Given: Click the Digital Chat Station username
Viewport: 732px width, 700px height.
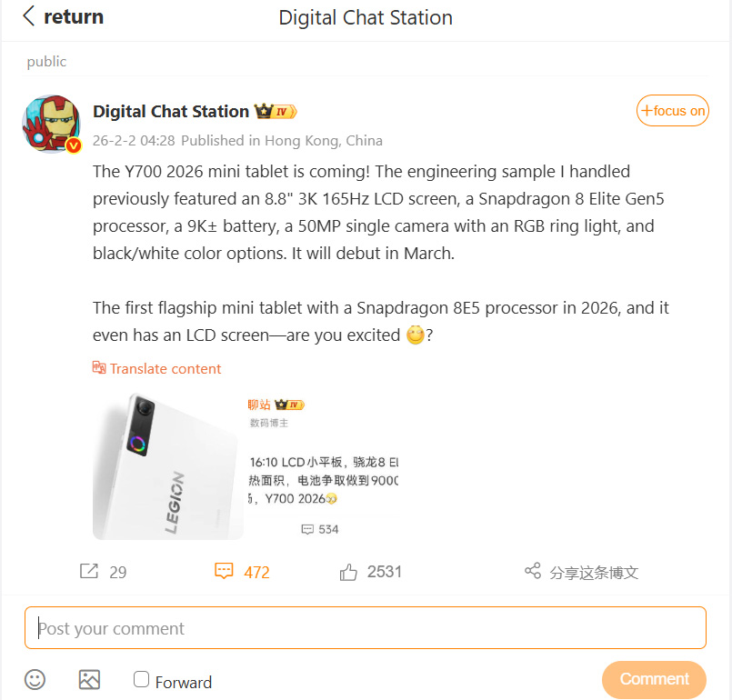Looking at the screenshot, I should 171,111.
